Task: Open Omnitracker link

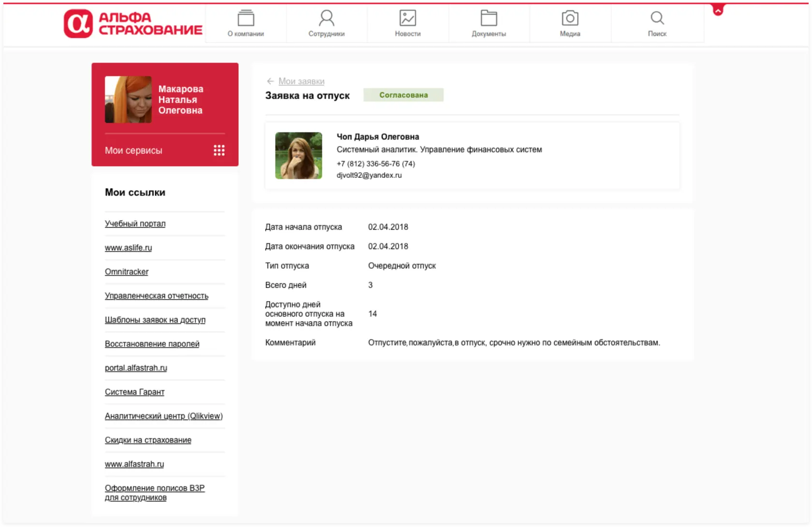Action: 127,272
